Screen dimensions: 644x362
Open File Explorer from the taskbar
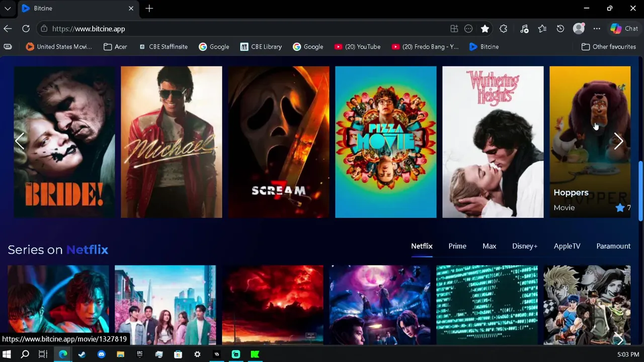click(120, 354)
